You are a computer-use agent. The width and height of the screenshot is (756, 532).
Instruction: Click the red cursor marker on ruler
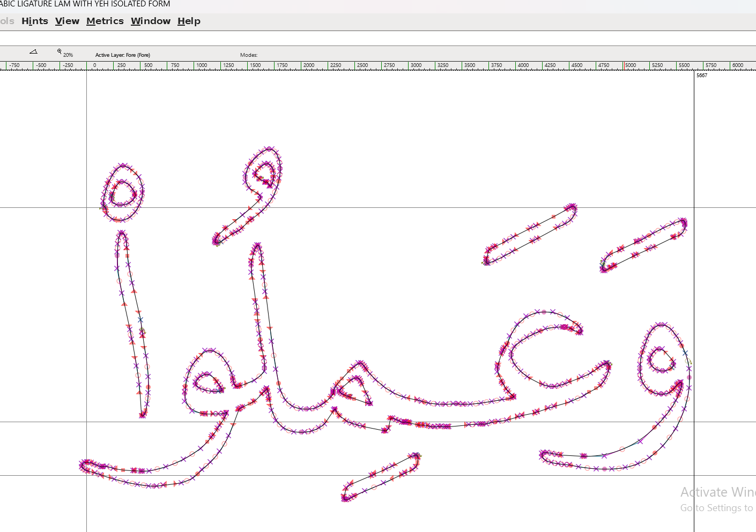coord(624,65)
